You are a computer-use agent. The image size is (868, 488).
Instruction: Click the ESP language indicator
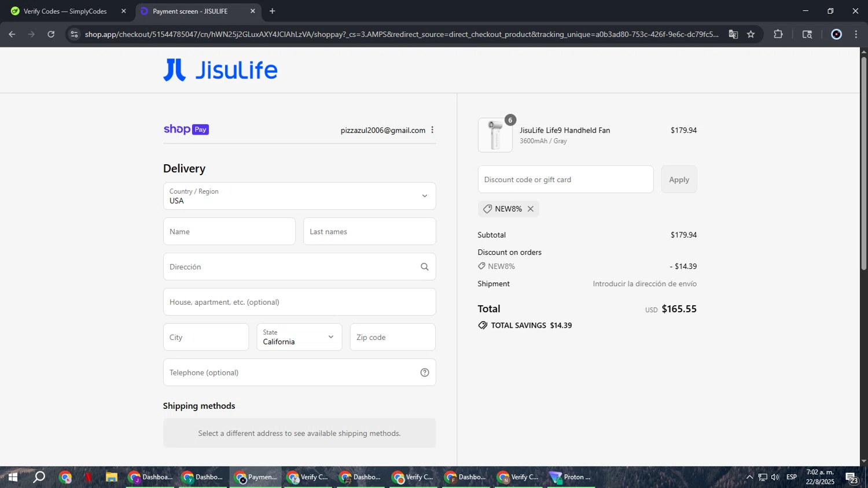(792, 477)
